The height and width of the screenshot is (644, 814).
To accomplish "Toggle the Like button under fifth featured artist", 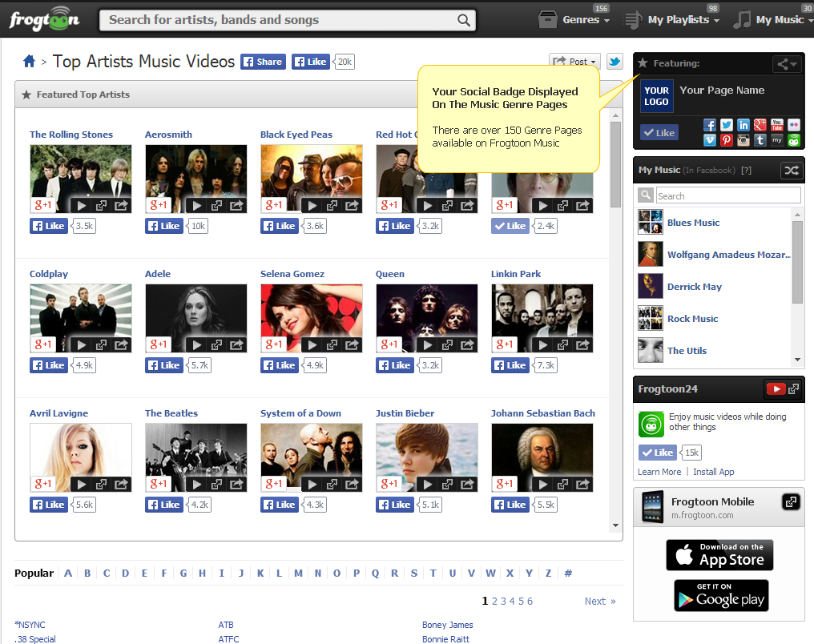I will click(510, 226).
